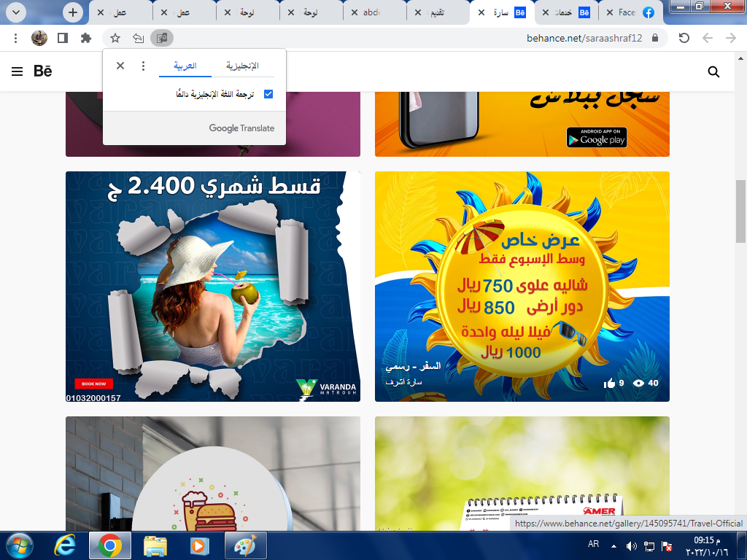Click the volume speaker tray icon

tap(631, 546)
